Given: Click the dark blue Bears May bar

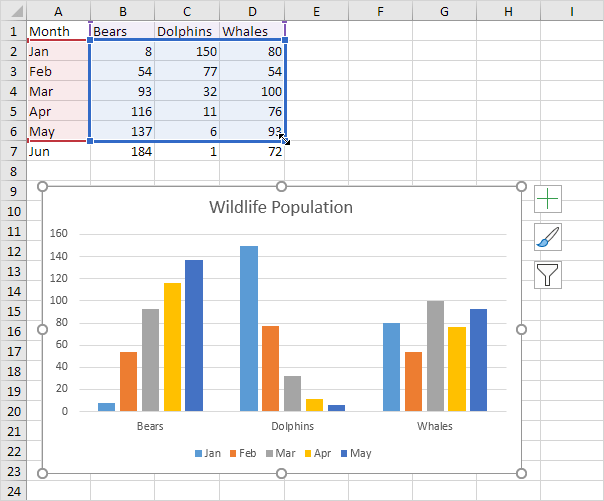Looking at the screenshot, I should coord(193,335).
